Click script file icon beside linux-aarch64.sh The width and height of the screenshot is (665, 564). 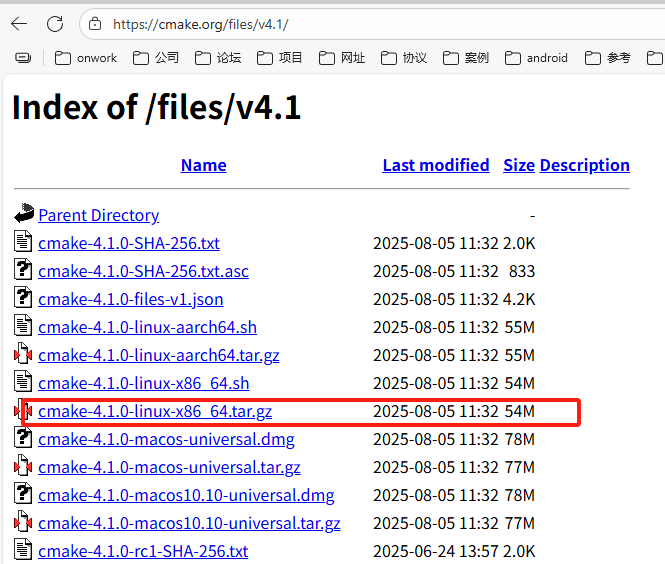23,325
